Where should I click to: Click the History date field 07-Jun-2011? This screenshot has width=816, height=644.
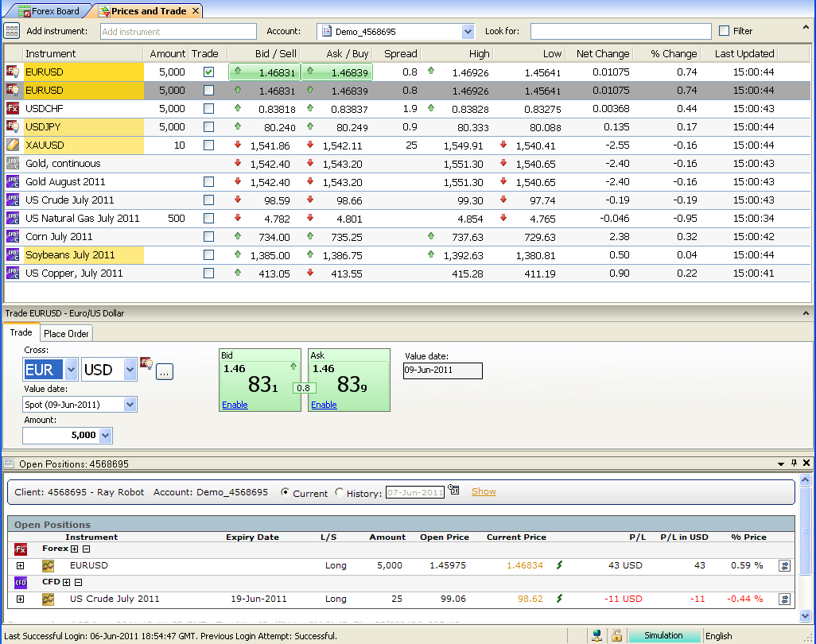point(415,493)
